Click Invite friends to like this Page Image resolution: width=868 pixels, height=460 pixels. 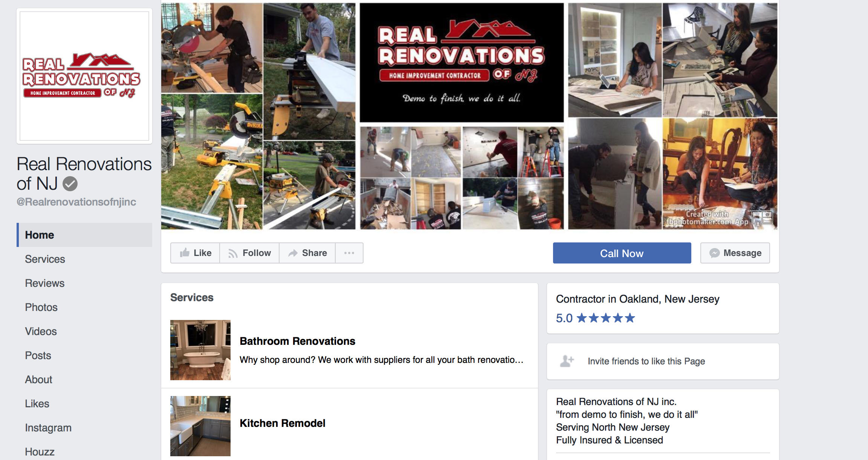tap(646, 361)
